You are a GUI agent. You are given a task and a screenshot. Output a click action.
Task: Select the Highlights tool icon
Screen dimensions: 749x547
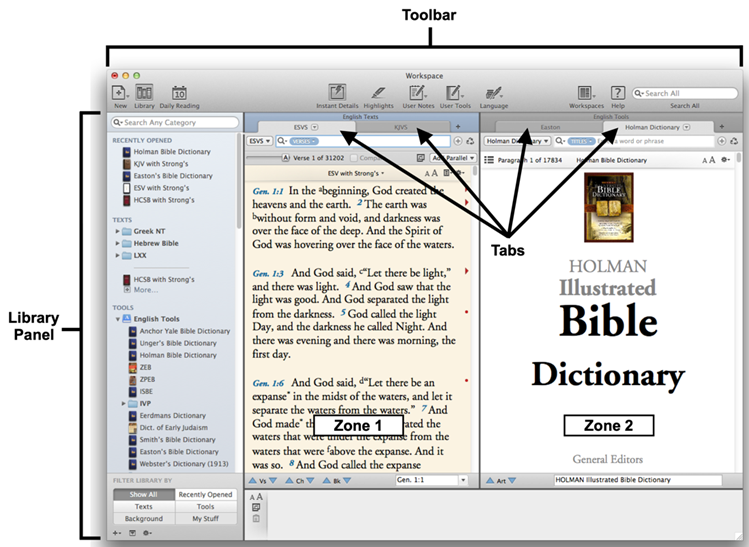point(378,92)
